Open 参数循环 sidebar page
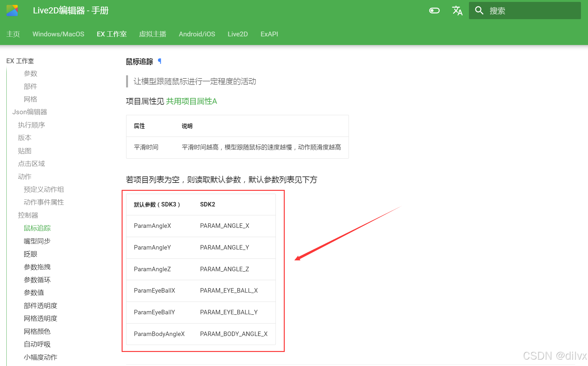 [37, 280]
